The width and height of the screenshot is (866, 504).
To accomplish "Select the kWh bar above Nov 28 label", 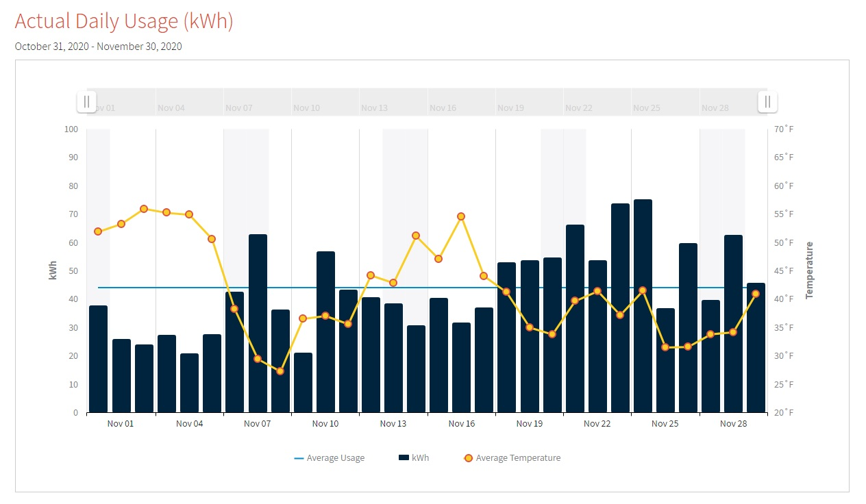I will (733, 323).
